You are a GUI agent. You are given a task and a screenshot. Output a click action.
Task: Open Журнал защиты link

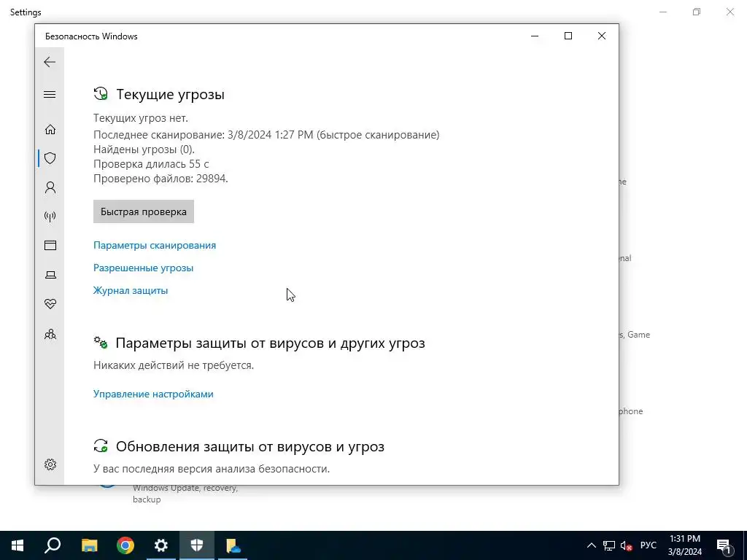(131, 290)
